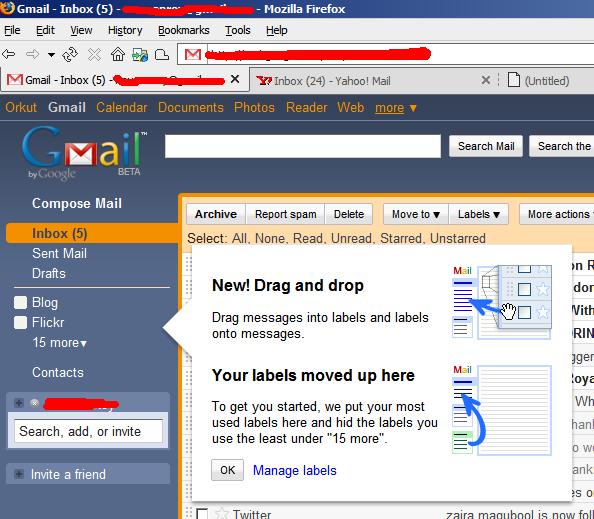594x519 pixels.
Task: Select Read messages link
Action: pos(308,238)
